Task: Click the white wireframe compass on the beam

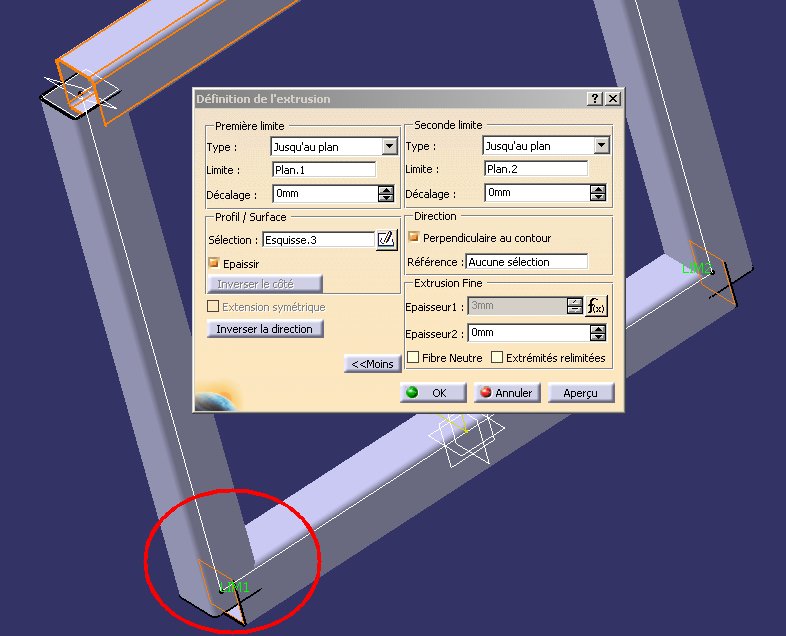Action: (466, 438)
